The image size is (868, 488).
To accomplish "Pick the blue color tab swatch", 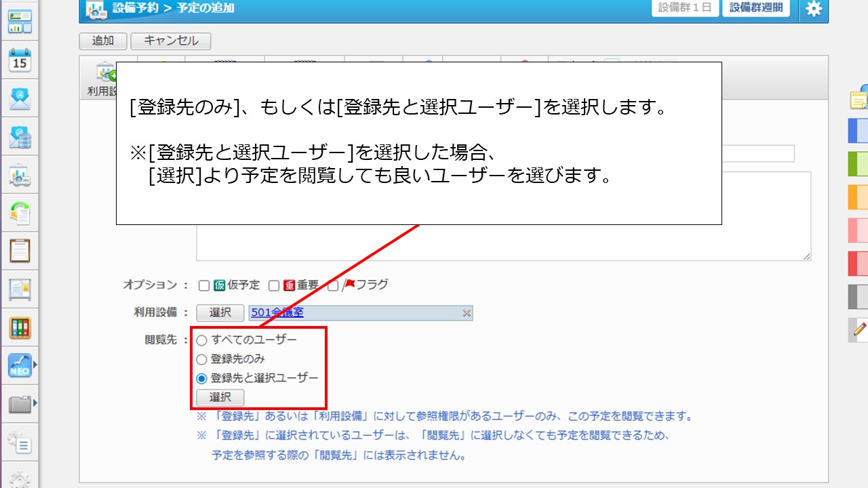I will 859,131.
